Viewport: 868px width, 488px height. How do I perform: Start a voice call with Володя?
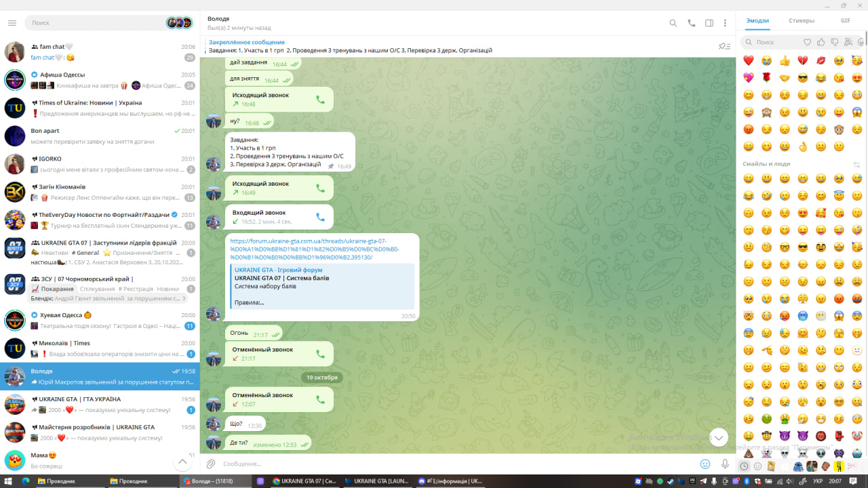tap(692, 23)
